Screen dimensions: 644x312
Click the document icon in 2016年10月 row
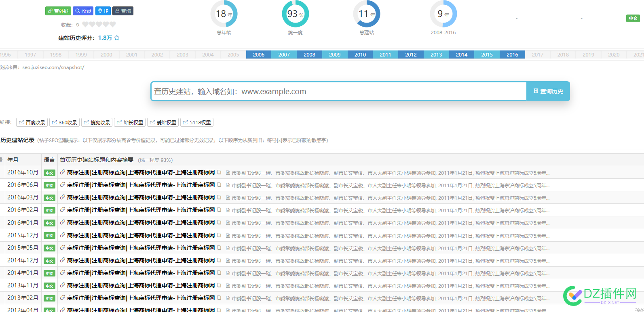point(228,173)
